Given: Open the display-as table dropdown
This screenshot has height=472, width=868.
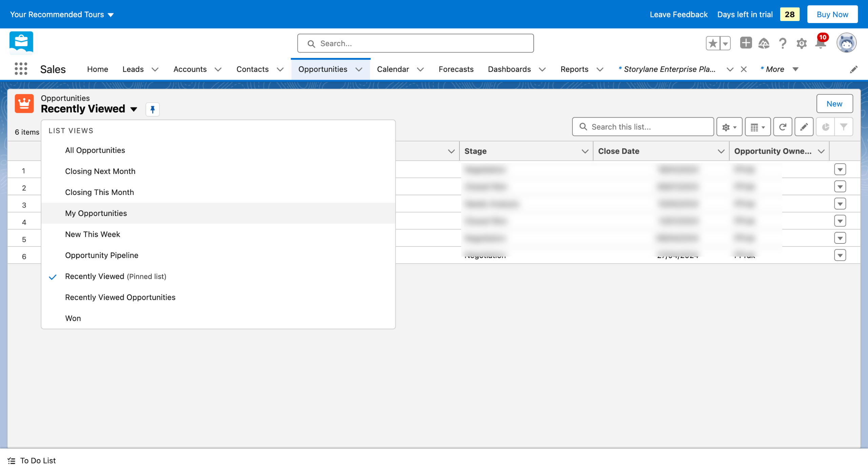Looking at the screenshot, I should click(x=757, y=127).
